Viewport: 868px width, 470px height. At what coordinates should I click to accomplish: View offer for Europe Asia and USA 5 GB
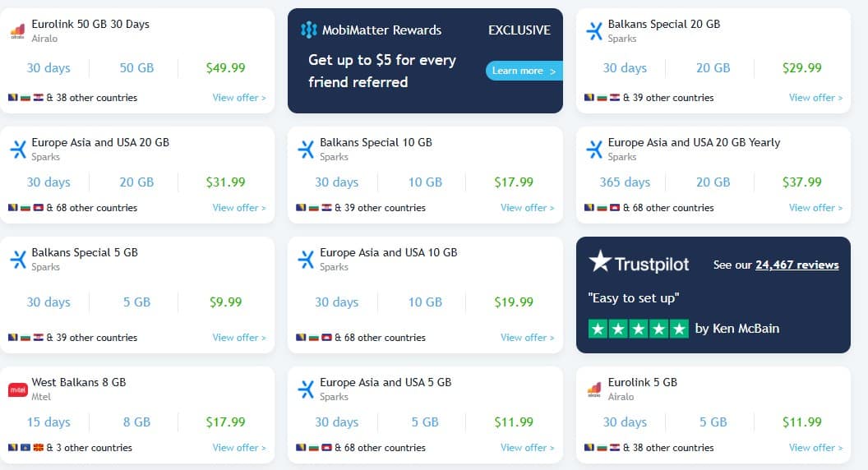(x=527, y=448)
